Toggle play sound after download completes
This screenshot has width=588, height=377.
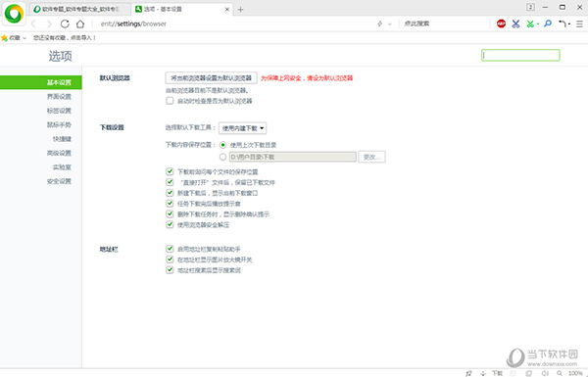click(x=170, y=204)
